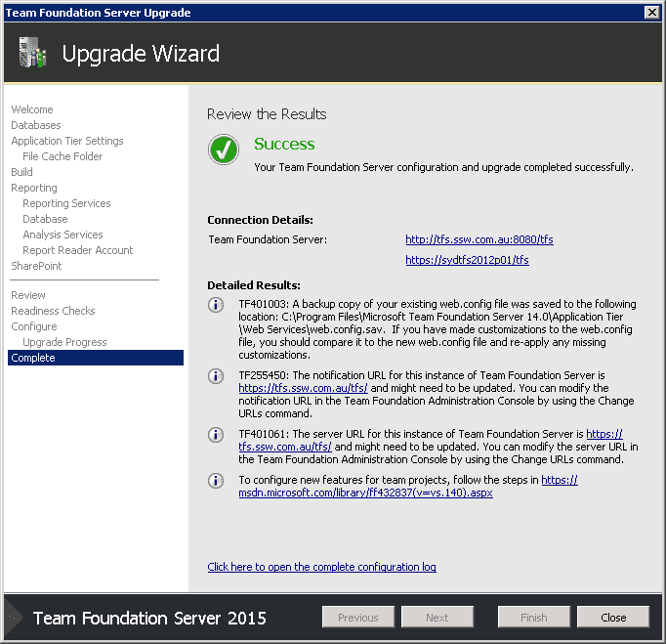
Task: Click the info icon beside TF401003 message
Action: tap(217, 306)
